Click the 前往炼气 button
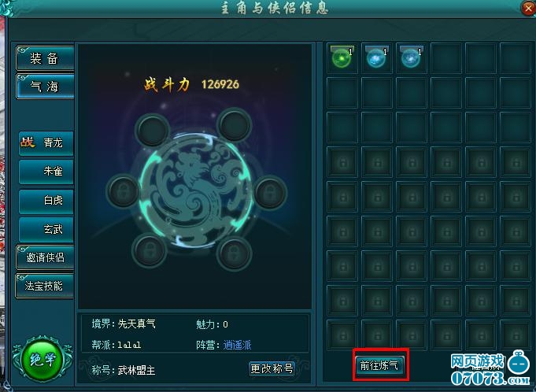The height and width of the screenshot is (392, 536). (x=380, y=365)
